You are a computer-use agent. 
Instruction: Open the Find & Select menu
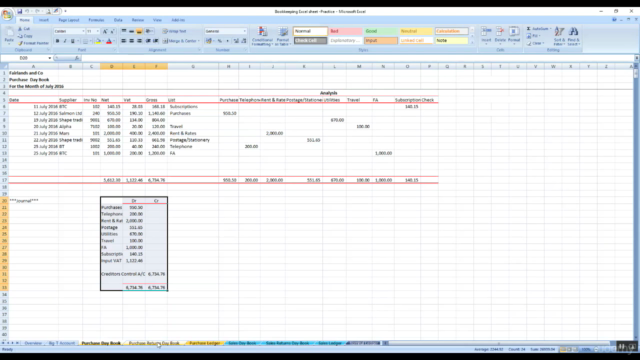[573, 36]
